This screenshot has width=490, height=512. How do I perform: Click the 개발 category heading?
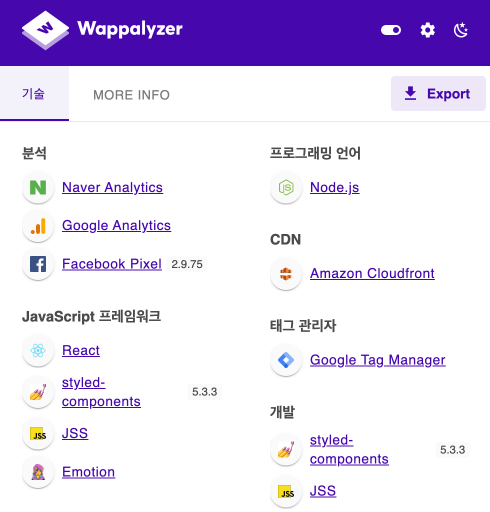click(282, 412)
